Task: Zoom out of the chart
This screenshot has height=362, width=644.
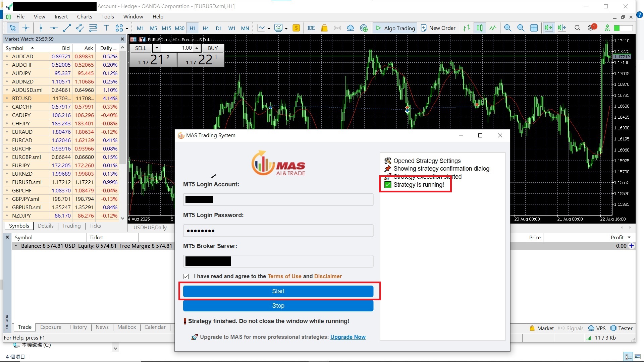Action: (x=521, y=28)
